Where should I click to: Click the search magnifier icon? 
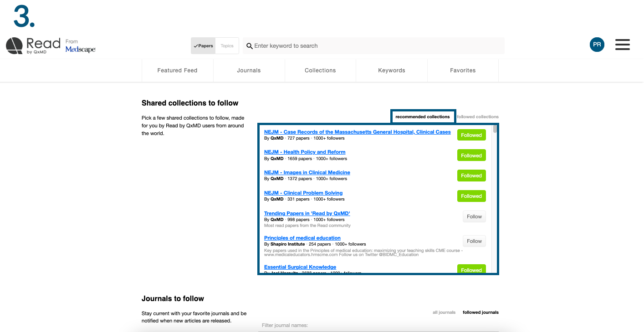250,46
